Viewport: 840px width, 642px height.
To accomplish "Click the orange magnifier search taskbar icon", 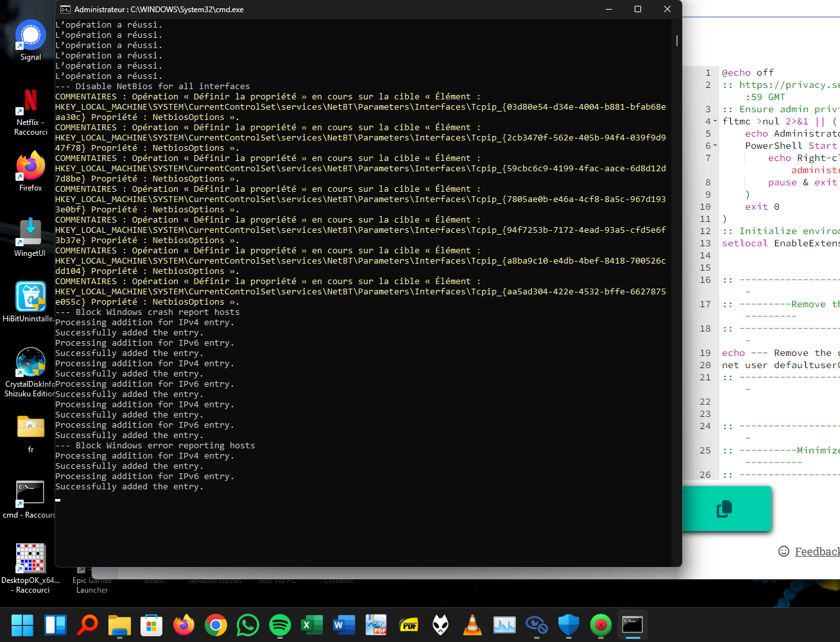I will 87,625.
